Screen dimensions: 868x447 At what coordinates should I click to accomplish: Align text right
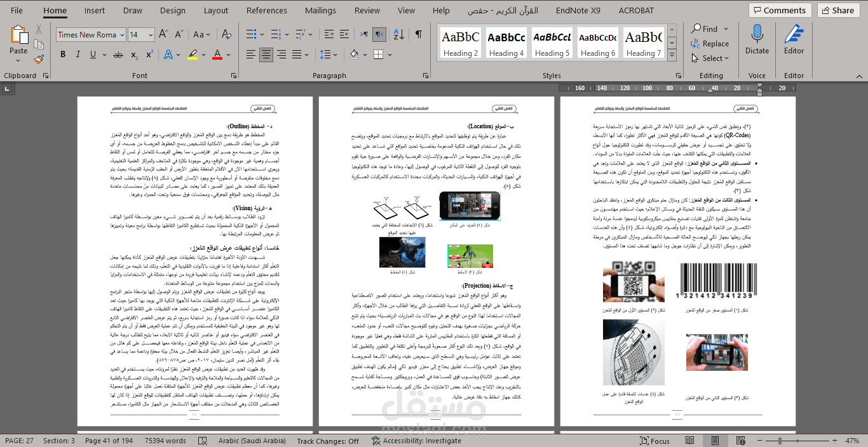tap(280, 55)
